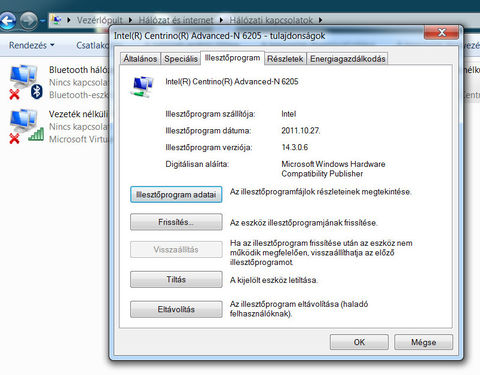
Task: Click Microsoft Windows Hardware Compatibility Publisher text
Action: [333, 169]
